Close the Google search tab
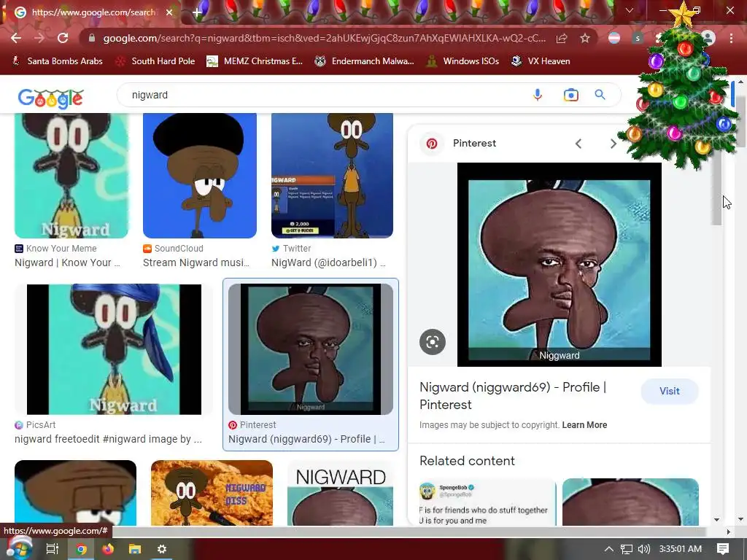This screenshot has width=747, height=560. click(169, 12)
